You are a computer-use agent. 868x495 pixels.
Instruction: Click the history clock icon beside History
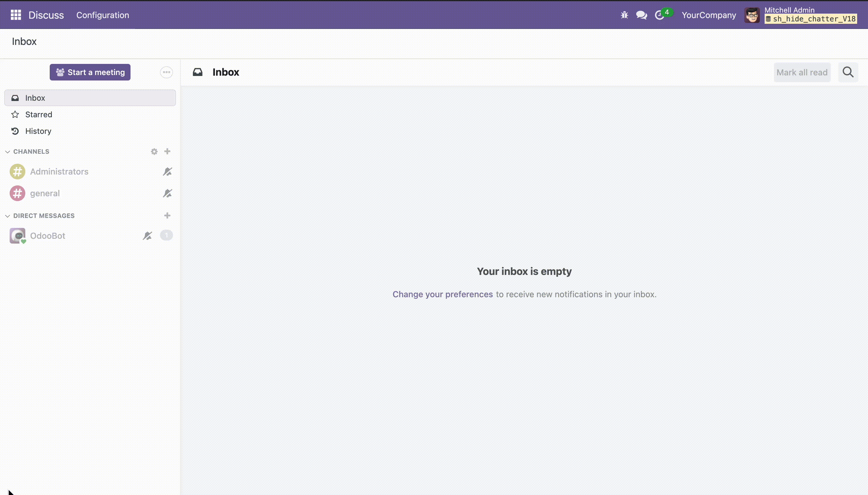pos(15,131)
